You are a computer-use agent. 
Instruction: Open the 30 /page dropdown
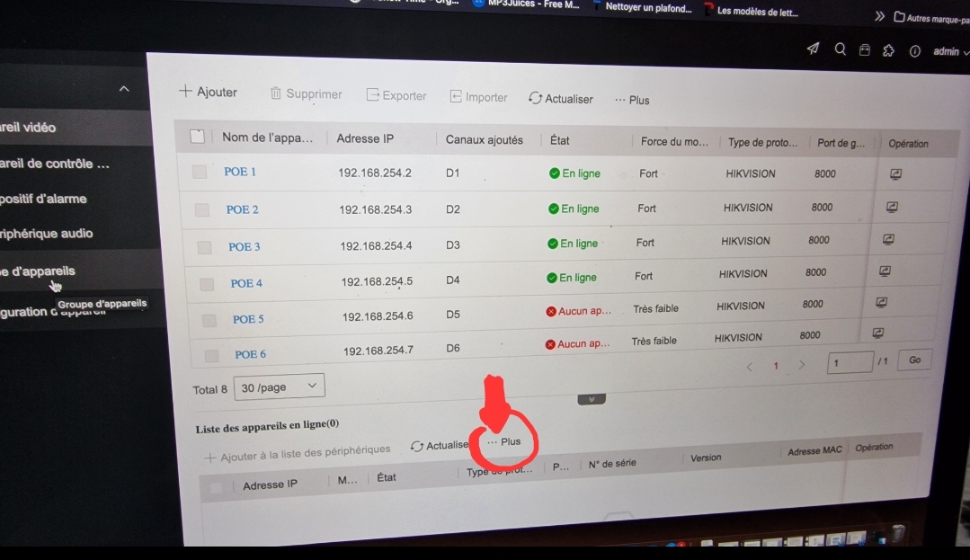[279, 387]
